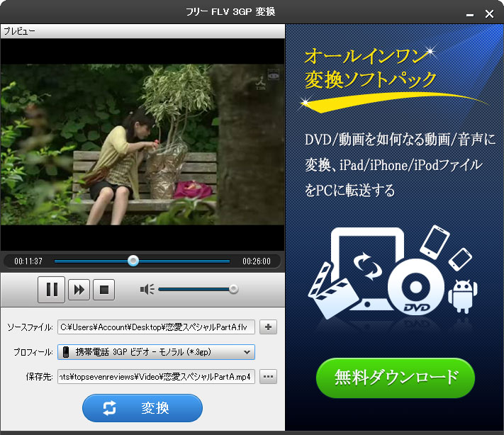Open the オールインワン変換ソフトパック banner title
Image resolution: width=504 pixels, height=435 pixels.
(371, 67)
